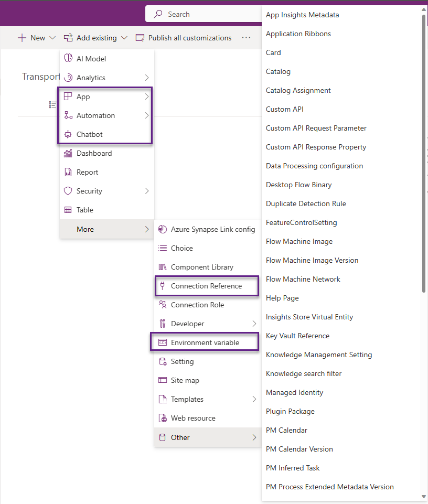The image size is (428, 504).
Task: Select Help Page entry
Action: [x=341, y=298]
